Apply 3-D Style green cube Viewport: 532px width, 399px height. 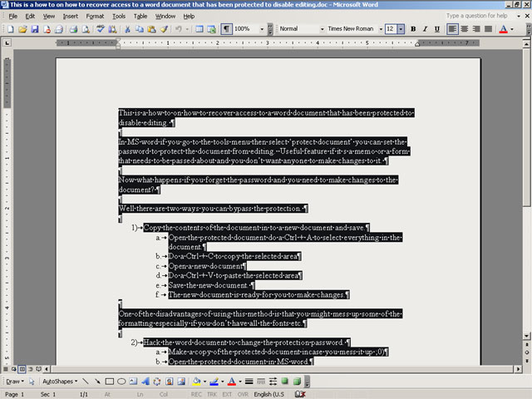(297, 382)
